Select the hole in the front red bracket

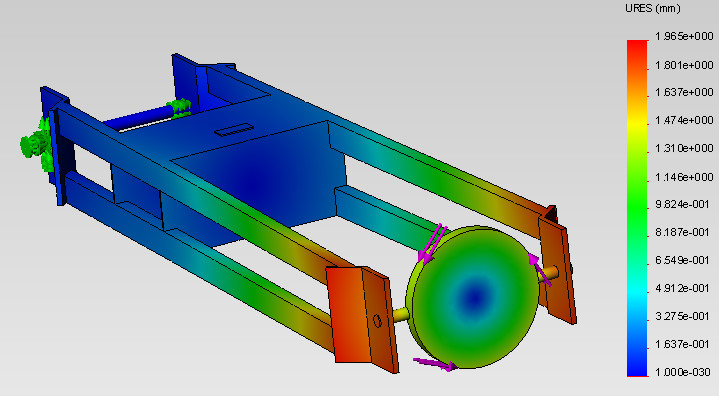click(377, 320)
